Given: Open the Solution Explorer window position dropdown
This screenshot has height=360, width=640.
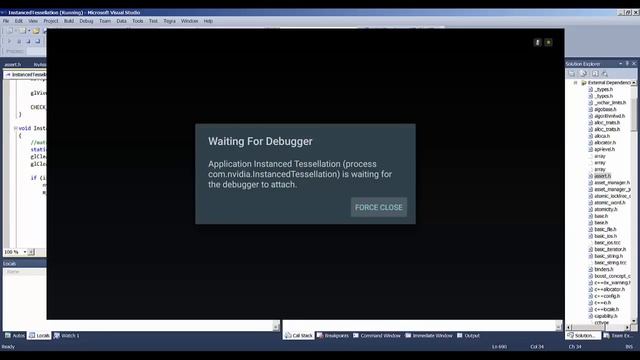Looking at the screenshot, I should coord(620,64).
